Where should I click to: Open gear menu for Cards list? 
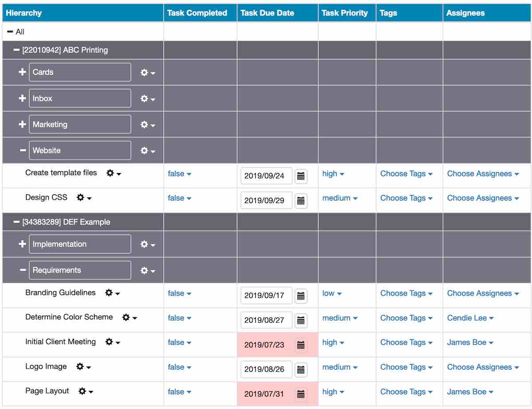pos(147,72)
